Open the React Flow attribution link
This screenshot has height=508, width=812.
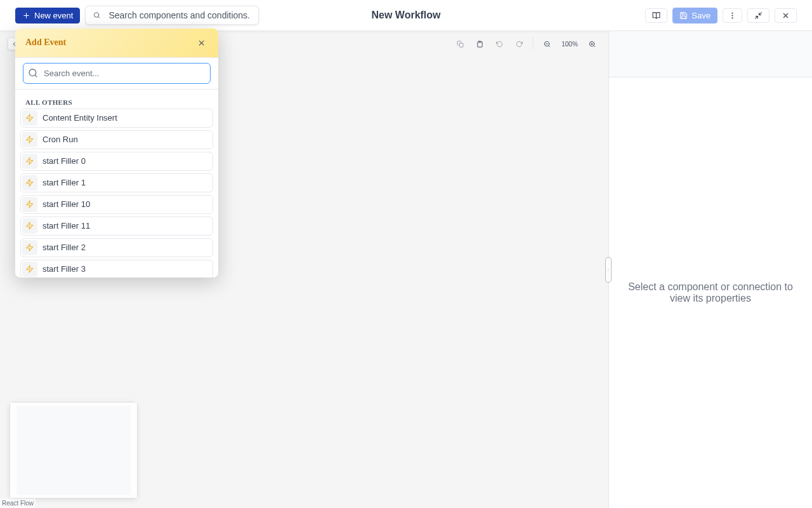coord(18,503)
